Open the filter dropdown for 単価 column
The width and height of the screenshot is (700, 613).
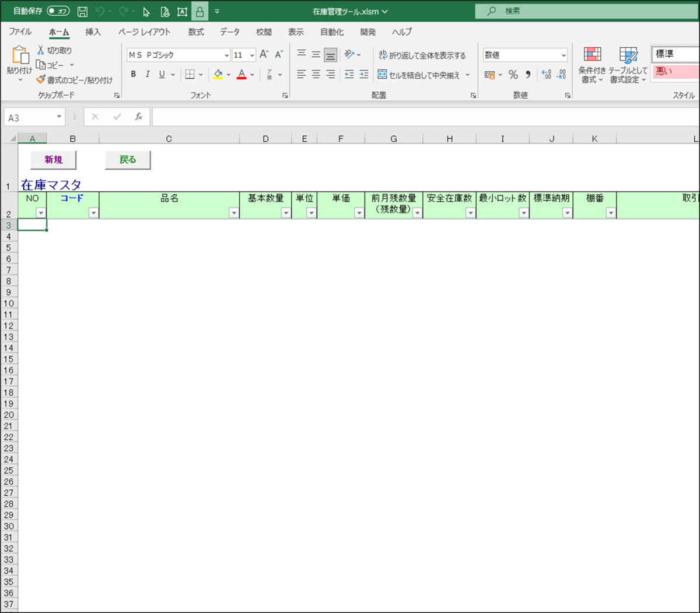tap(359, 213)
